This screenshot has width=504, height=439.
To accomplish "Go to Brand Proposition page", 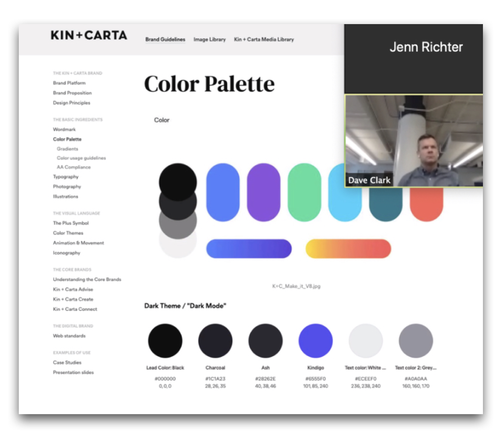I will [72, 93].
